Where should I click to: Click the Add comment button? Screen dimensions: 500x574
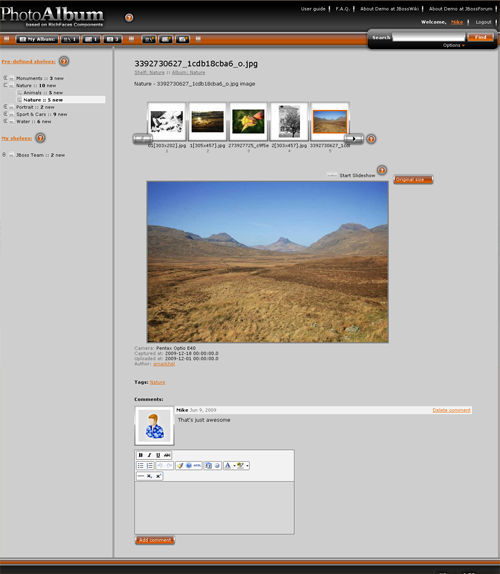(x=155, y=540)
